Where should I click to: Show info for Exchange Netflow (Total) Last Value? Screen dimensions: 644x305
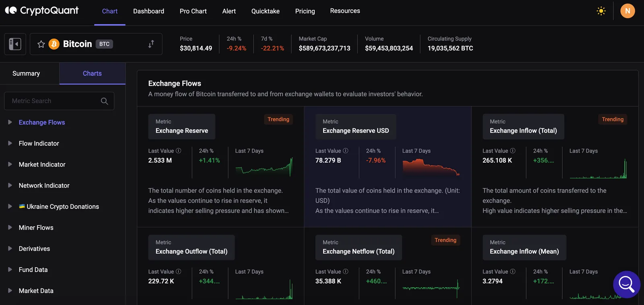(345, 271)
